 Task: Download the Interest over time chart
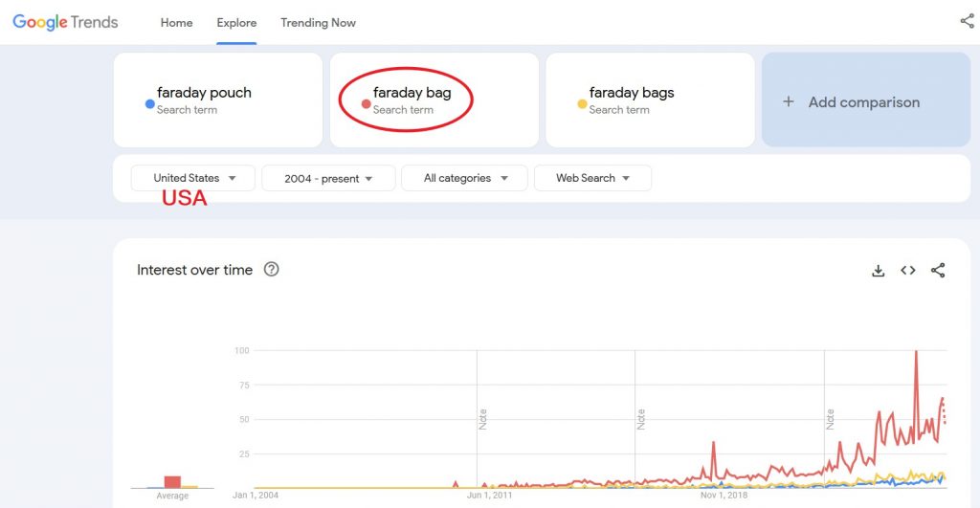(878, 271)
